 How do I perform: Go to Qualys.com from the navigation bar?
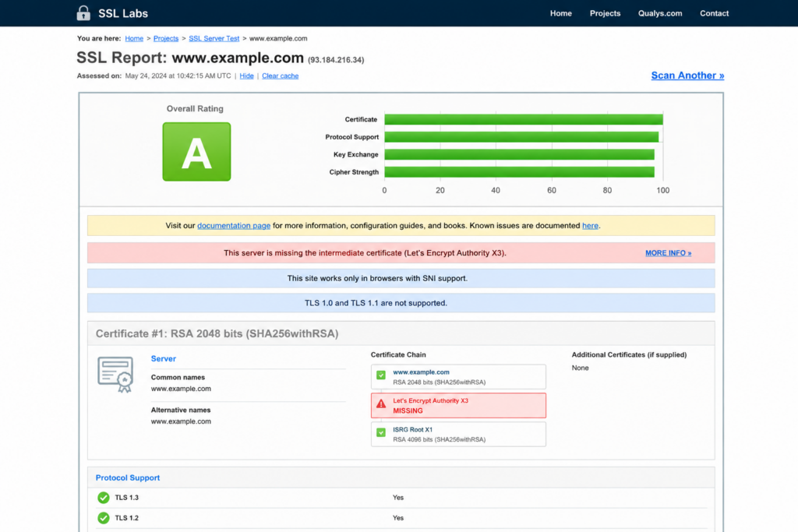660,13
